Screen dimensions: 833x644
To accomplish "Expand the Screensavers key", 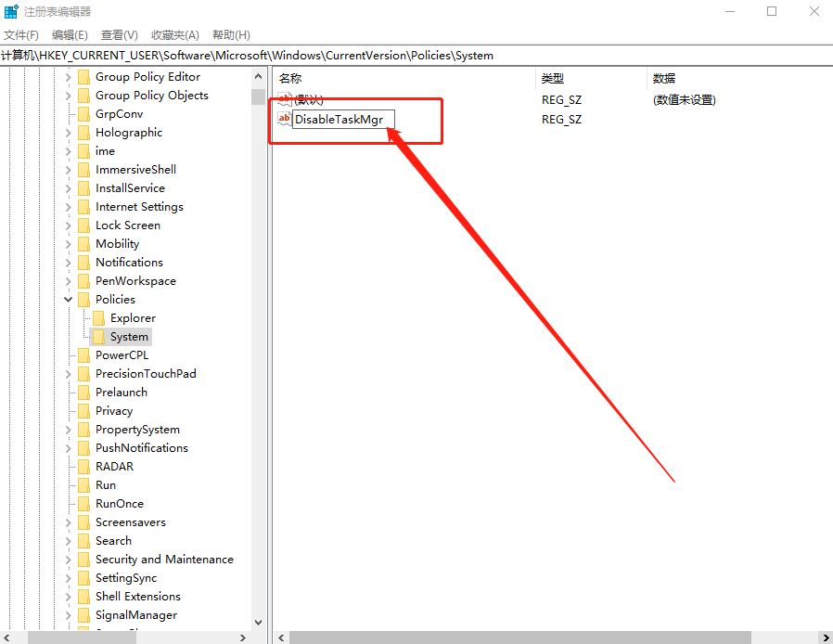I will (68, 522).
